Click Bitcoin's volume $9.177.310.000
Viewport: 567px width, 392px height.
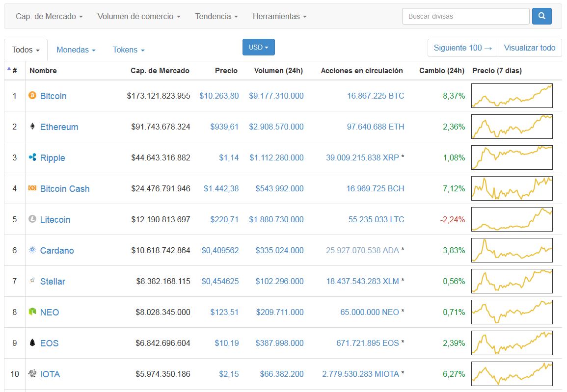pos(276,96)
